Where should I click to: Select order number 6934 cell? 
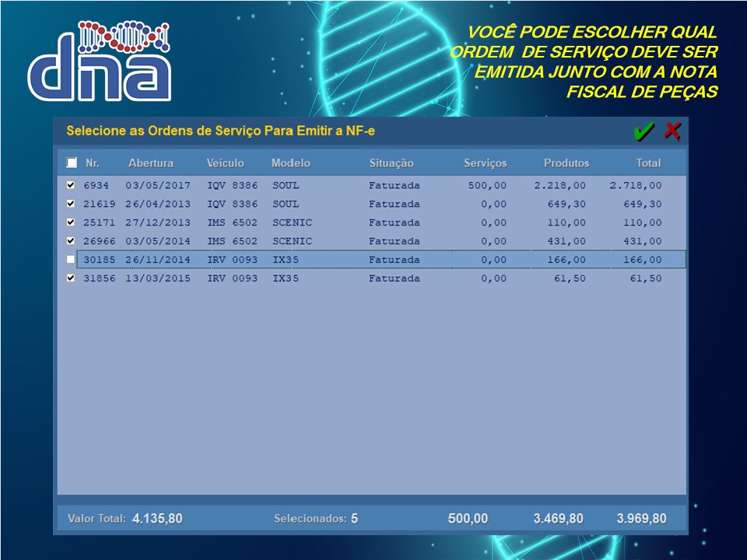point(96,185)
